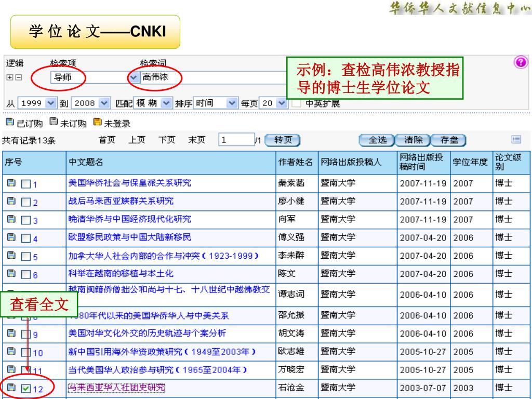Screen dimensions: 532x399
Task: Click the date cell 2003-07-07
Action: (423, 388)
